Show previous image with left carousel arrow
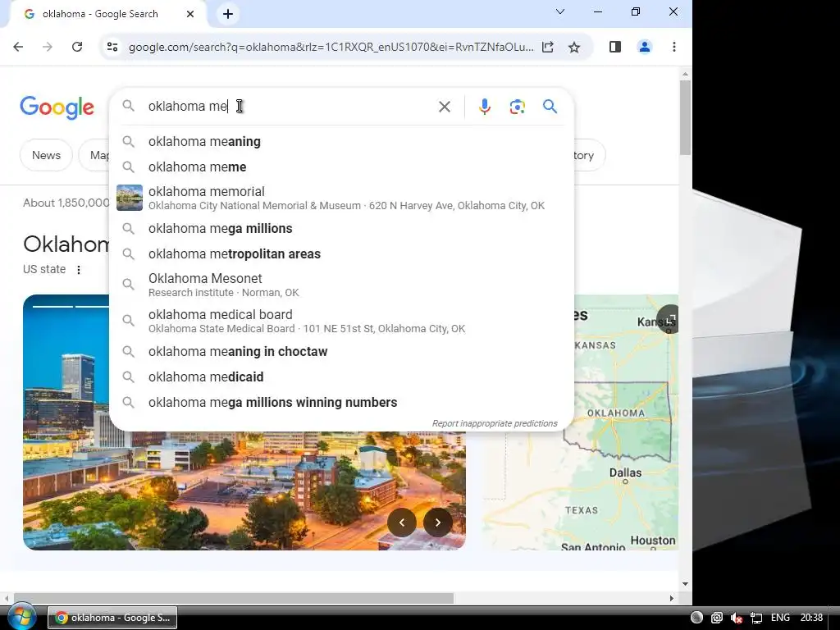Viewport: 840px width, 630px height. click(402, 523)
